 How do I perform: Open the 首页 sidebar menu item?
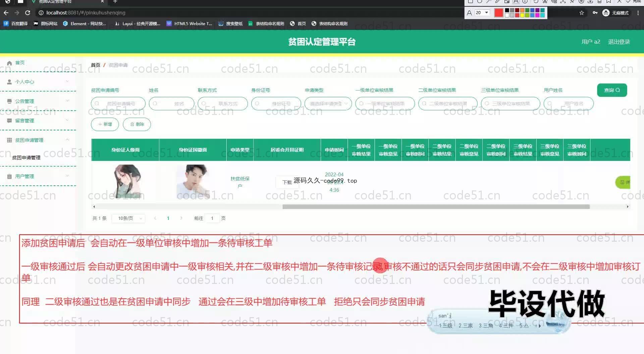coord(20,63)
